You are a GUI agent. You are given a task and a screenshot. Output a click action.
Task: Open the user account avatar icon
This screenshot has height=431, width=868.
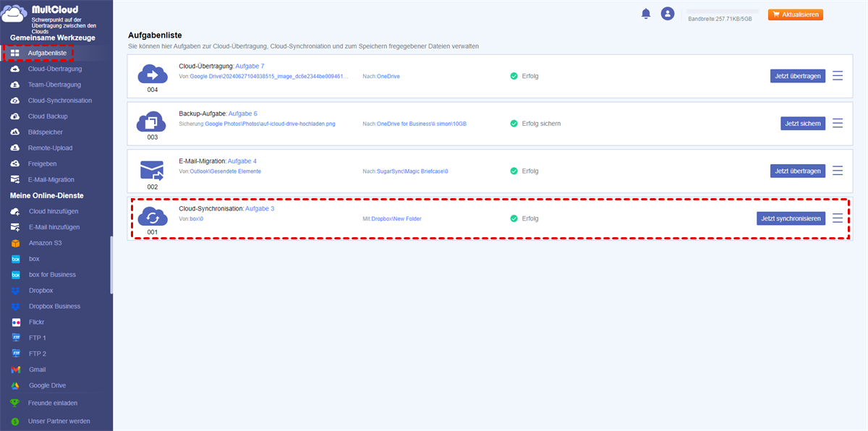point(668,14)
